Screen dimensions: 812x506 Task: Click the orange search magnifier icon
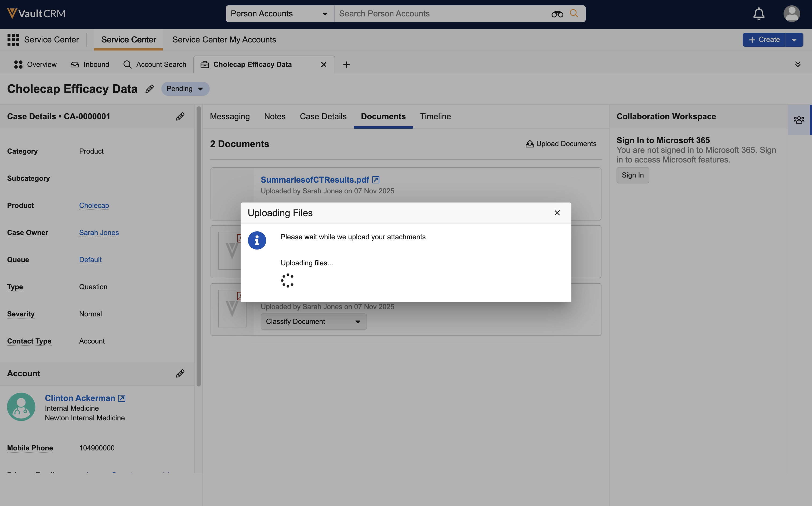click(574, 13)
